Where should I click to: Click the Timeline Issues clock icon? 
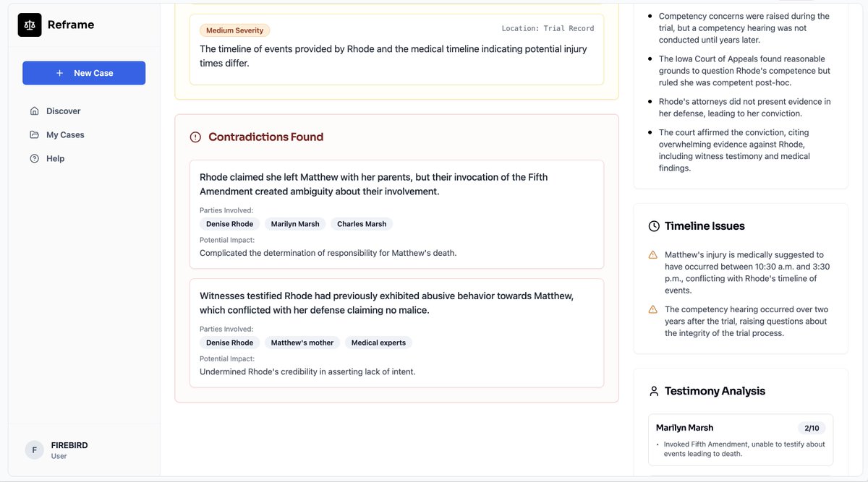(654, 226)
